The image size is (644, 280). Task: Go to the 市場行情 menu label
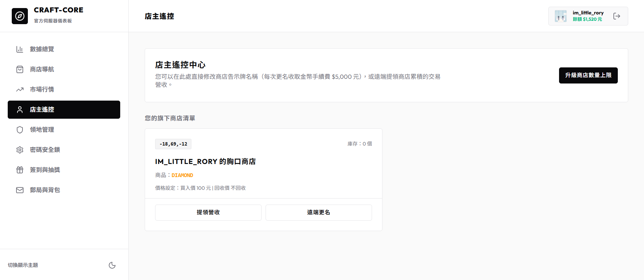[42, 90]
